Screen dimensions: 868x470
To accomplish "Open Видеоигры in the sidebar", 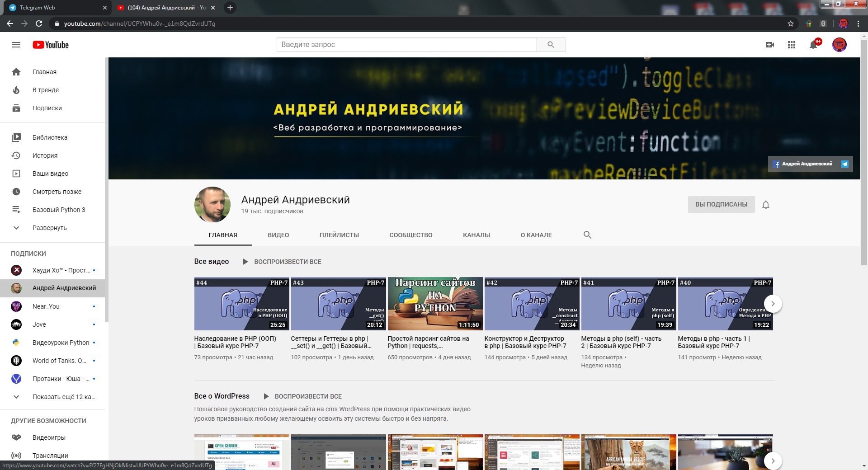I will [x=52, y=437].
